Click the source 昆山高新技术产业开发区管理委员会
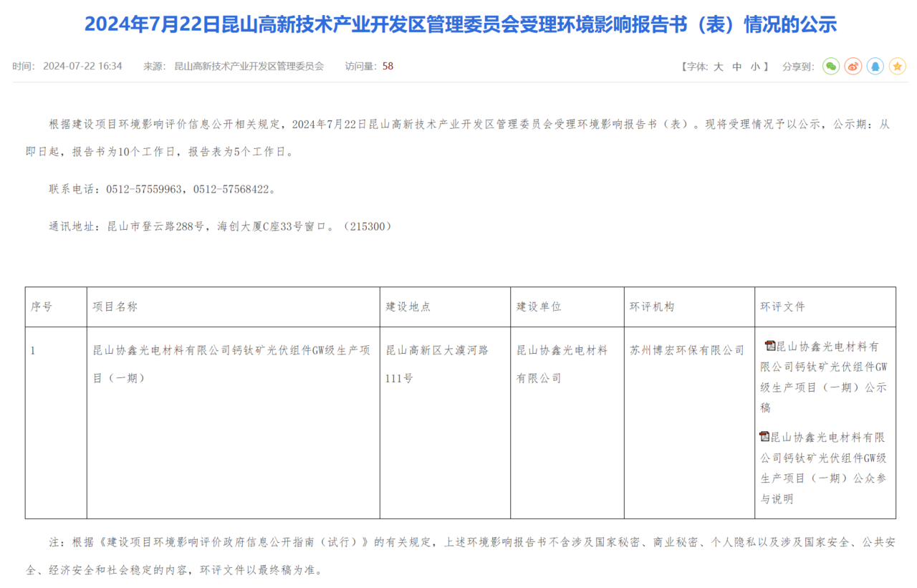The width and height of the screenshot is (917, 588). click(x=249, y=67)
